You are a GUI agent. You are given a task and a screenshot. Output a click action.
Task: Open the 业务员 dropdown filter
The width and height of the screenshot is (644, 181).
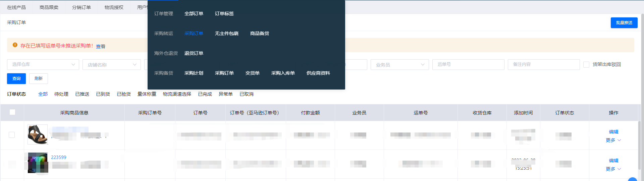click(x=399, y=65)
